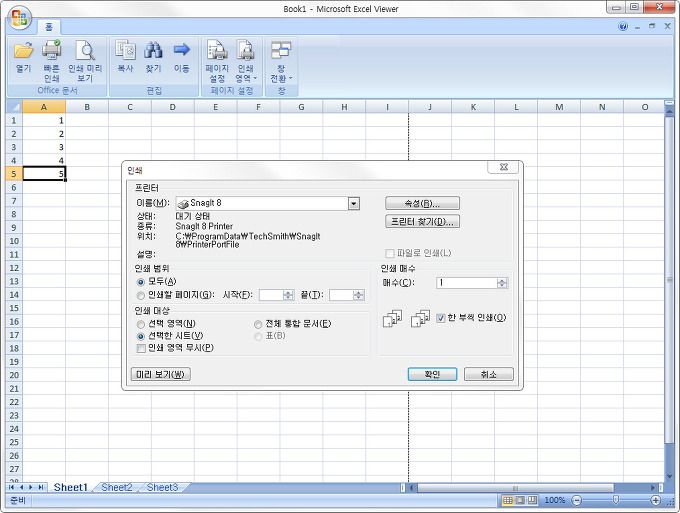Image resolution: width=680 pixels, height=513 pixels.
Task: Open 페이지 설정 page setup
Action: 217,61
